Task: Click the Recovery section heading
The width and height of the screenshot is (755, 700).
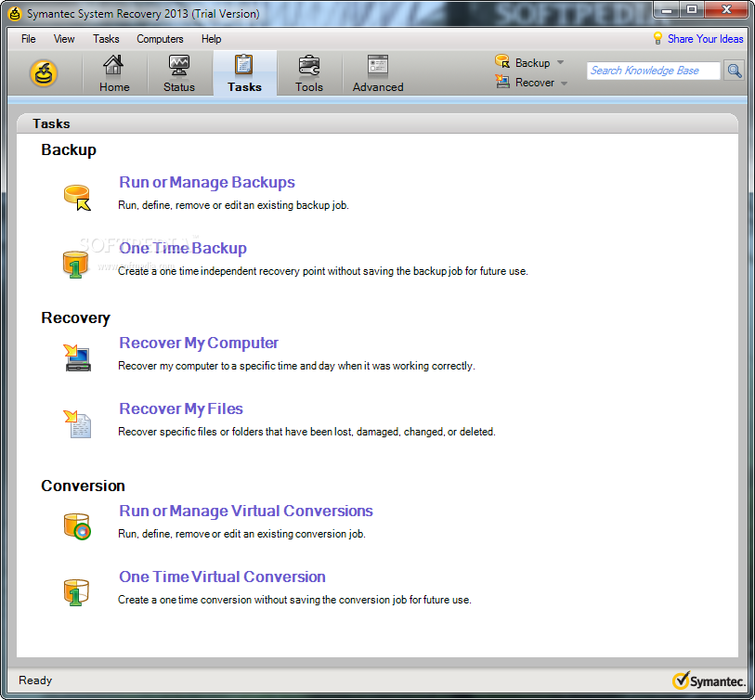Action: (75, 318)
